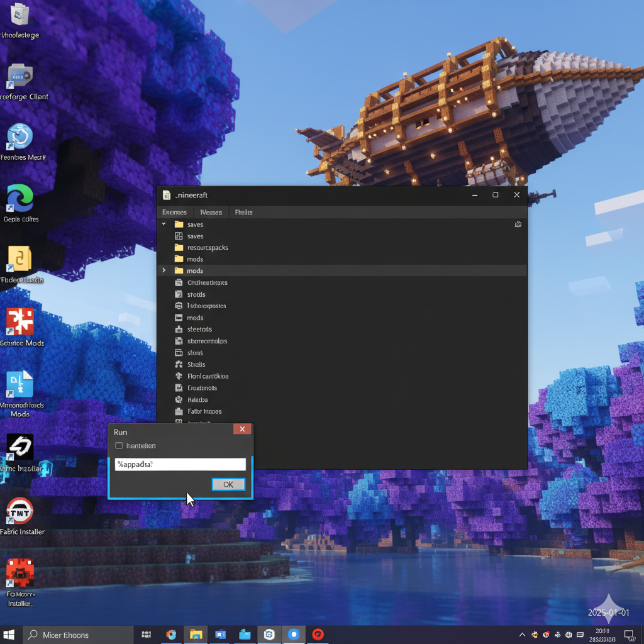Show hidden icons via system tray chevron

[521, 635]
